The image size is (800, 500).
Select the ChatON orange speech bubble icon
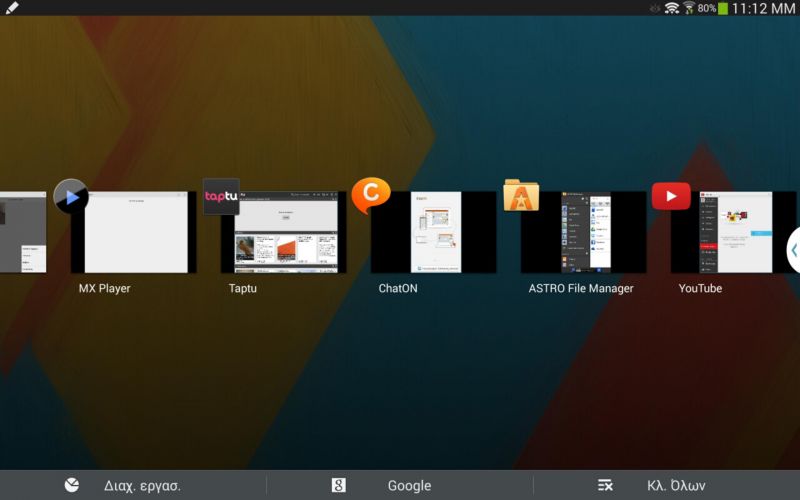click(x=371, y=195)
